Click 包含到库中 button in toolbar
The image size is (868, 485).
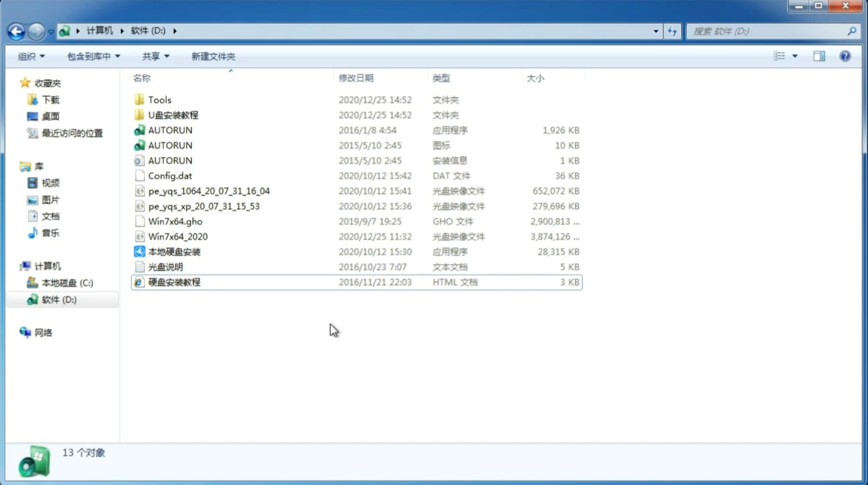pos(92,56)
